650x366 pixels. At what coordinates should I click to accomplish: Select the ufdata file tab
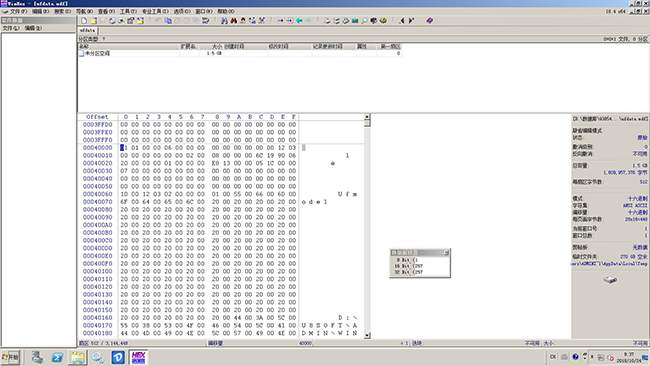click(87, 30)
